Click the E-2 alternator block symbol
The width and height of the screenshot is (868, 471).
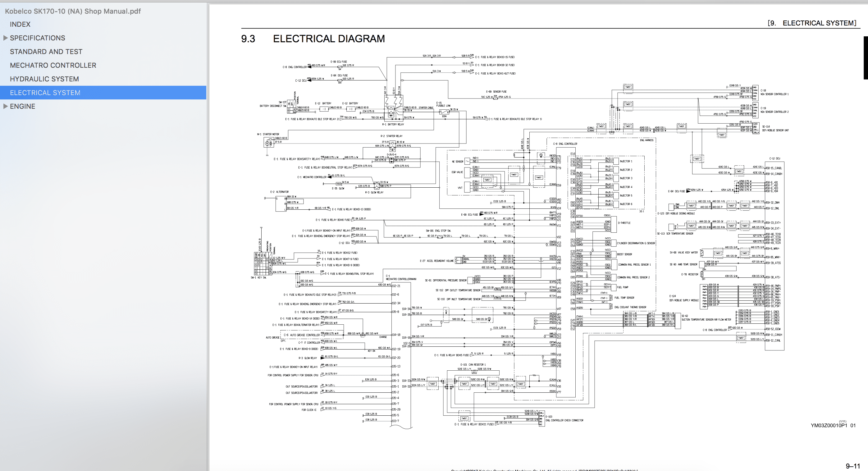pyautogui.click(x=281, y=204)
